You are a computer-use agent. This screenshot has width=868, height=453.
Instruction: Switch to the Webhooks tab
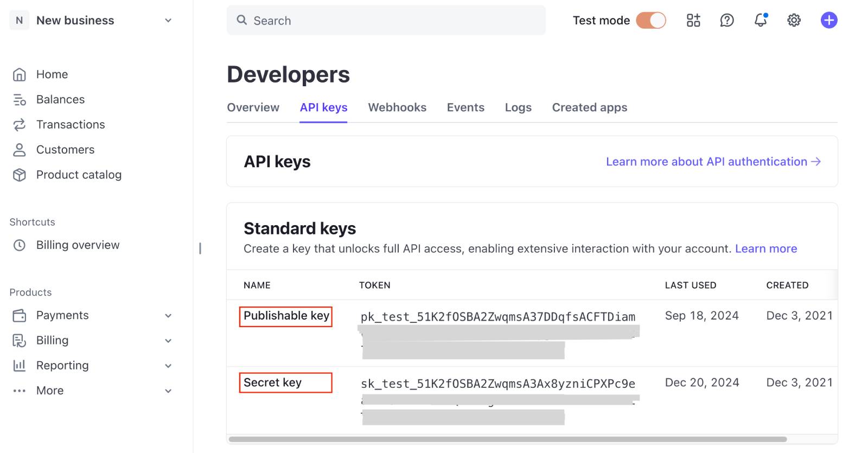click(397, 107)
